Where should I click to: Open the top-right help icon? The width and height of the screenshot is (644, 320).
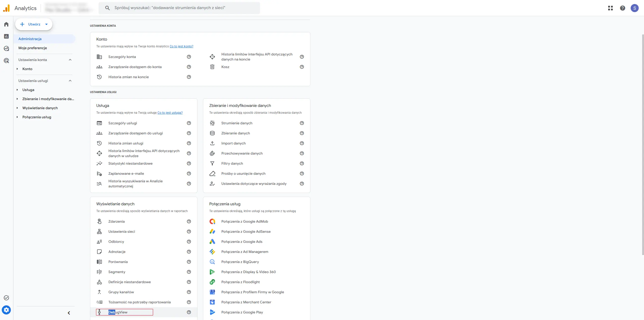pyautogui.click(x=623, y=8)
